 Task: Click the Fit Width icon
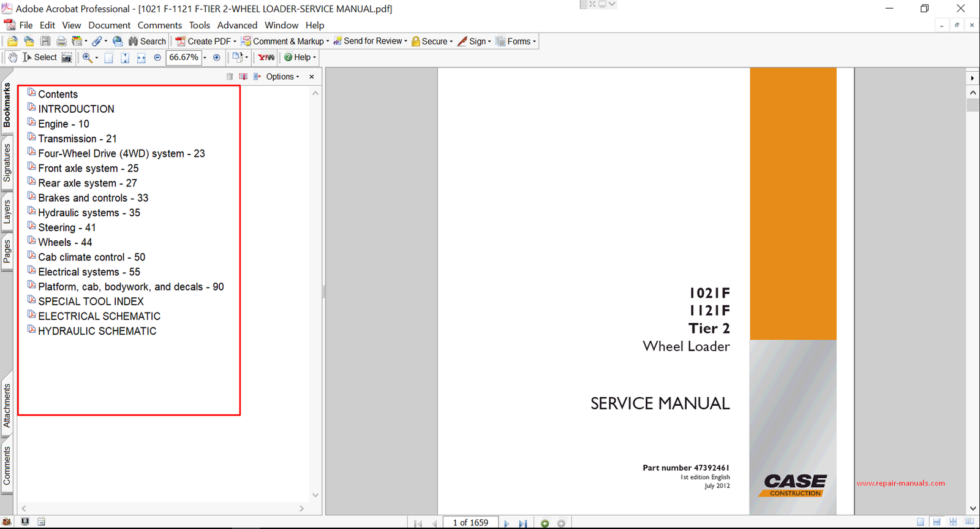(141, 58)
